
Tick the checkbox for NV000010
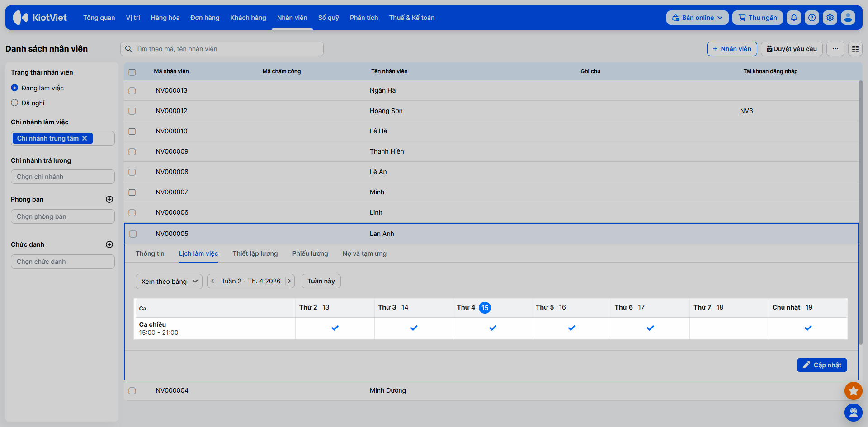[132, 131]
